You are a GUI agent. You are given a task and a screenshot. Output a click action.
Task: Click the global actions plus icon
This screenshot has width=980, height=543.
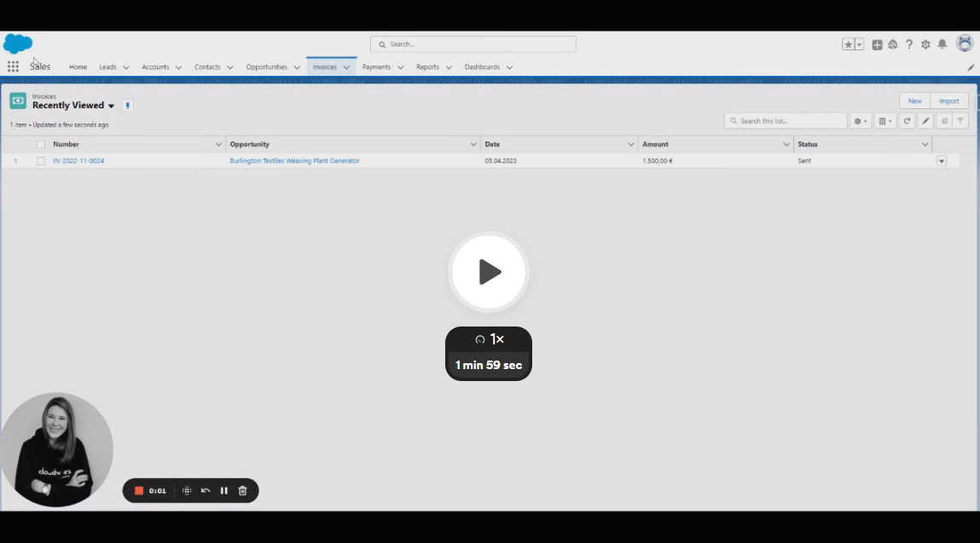pyautogui.click(x=877, y=44)
